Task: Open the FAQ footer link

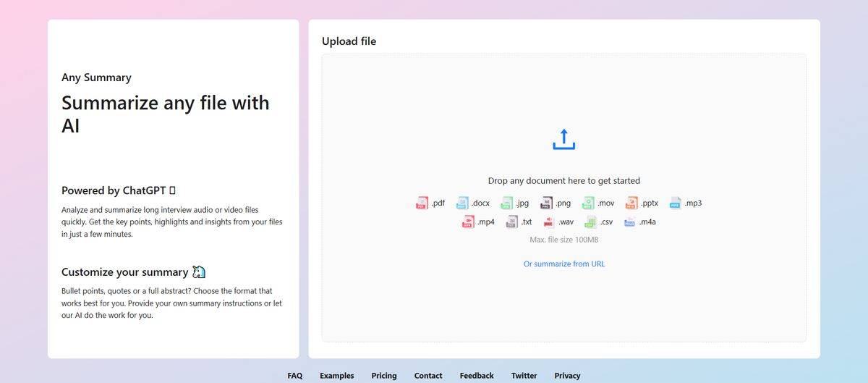Action: (x=294, y=376)
